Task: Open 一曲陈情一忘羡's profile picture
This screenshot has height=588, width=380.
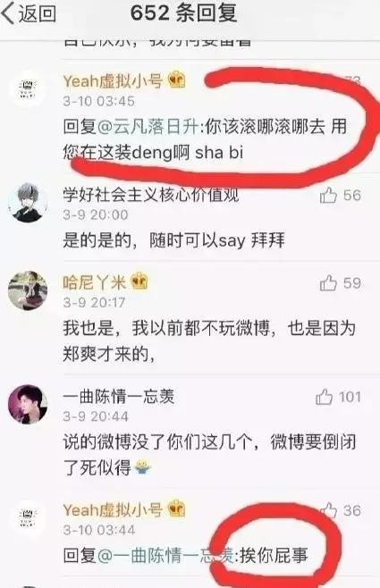Action: [x=28, y=405]
